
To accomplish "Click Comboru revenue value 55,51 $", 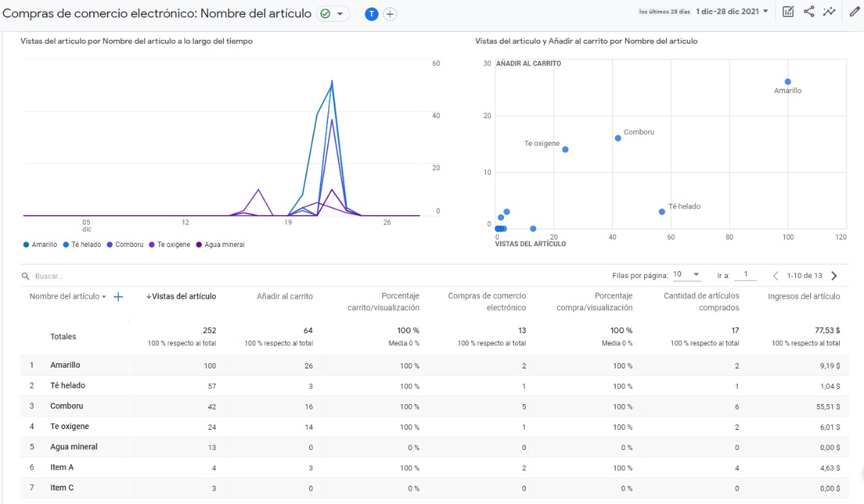I will [x=828, y=407].
